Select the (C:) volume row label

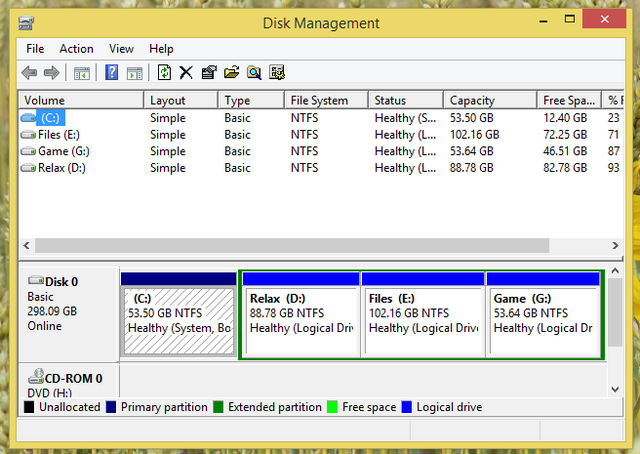click(50, 118)
